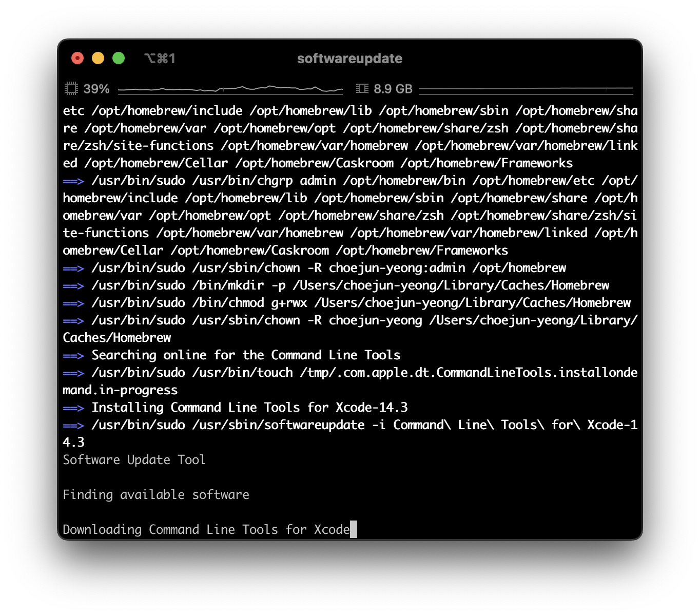Click the 'Software Update Tool' line

coord(134,459)
